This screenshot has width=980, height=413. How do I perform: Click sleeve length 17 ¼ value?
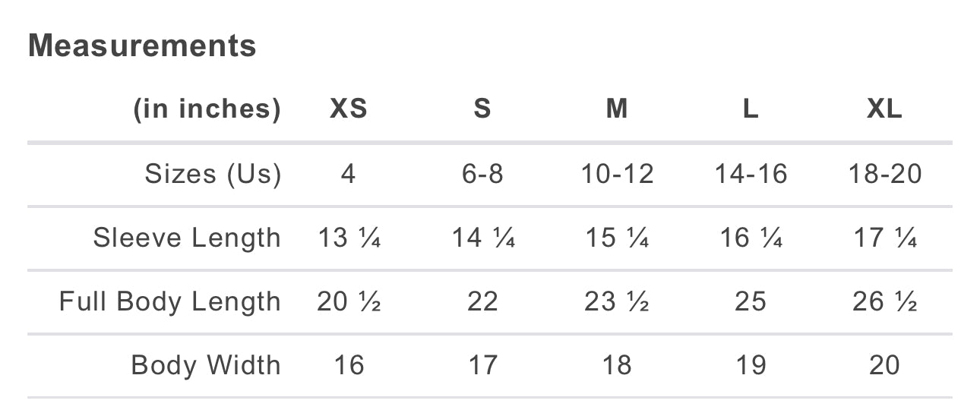pos(884,238)
